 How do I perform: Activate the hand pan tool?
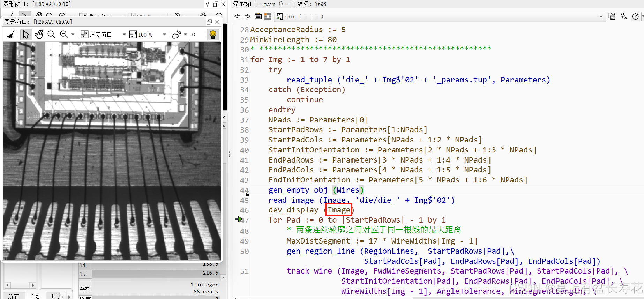39,35
